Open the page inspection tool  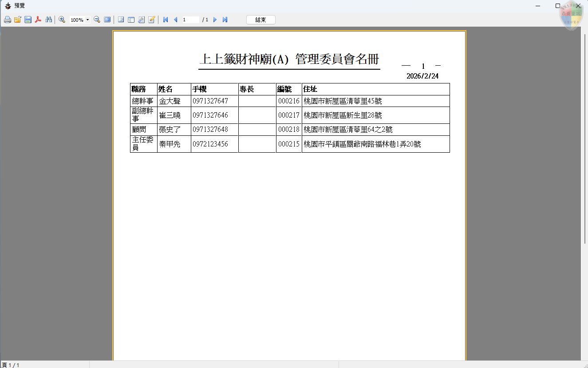coord(142,20)
